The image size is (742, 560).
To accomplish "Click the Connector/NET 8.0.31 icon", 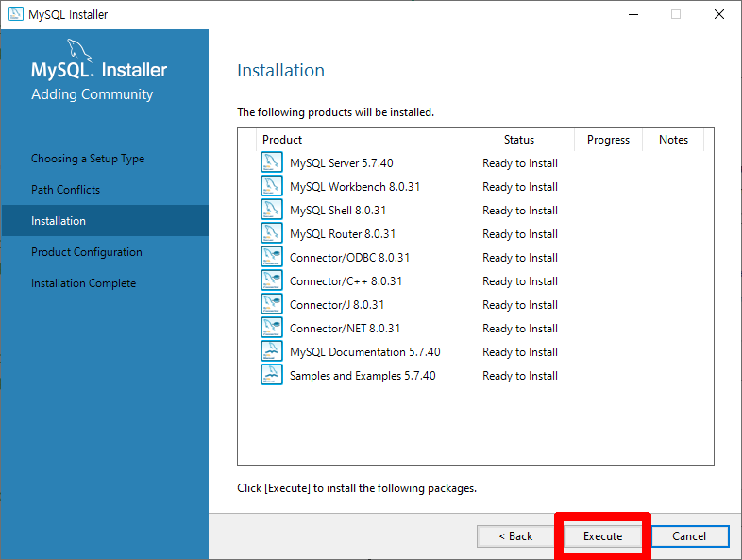I will [x=272, y=328].
